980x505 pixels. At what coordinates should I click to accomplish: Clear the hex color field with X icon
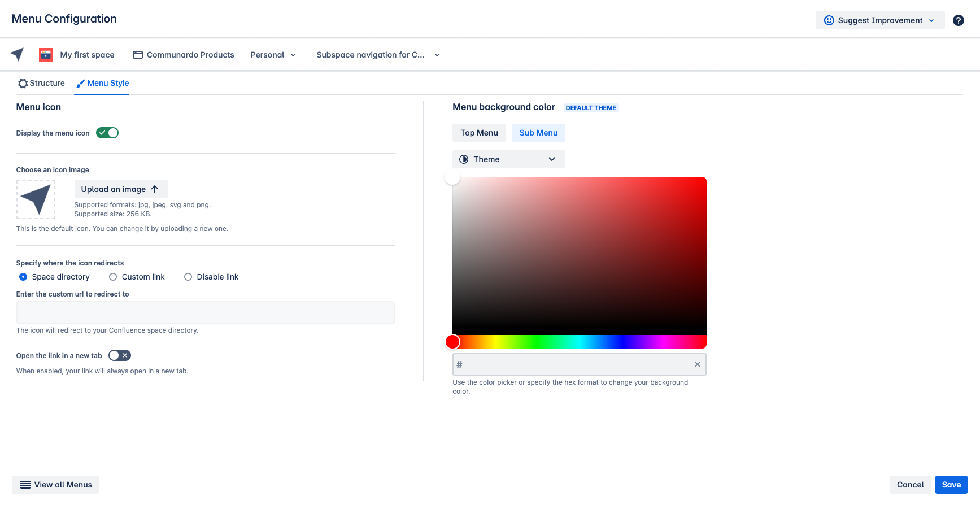pos(697,364)
